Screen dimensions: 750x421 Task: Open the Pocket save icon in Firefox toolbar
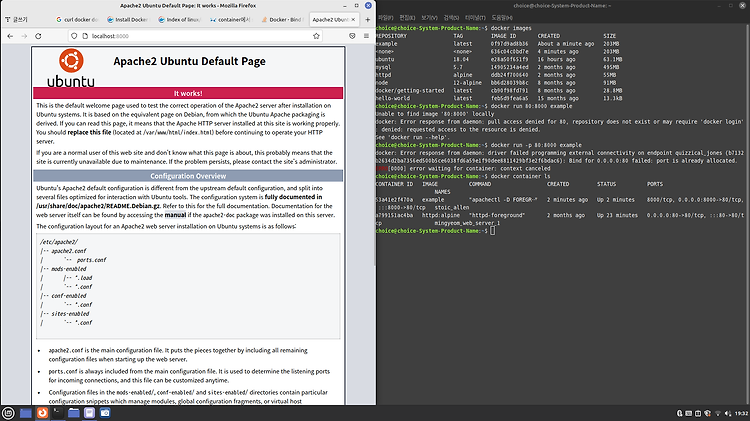click(353, 36)
